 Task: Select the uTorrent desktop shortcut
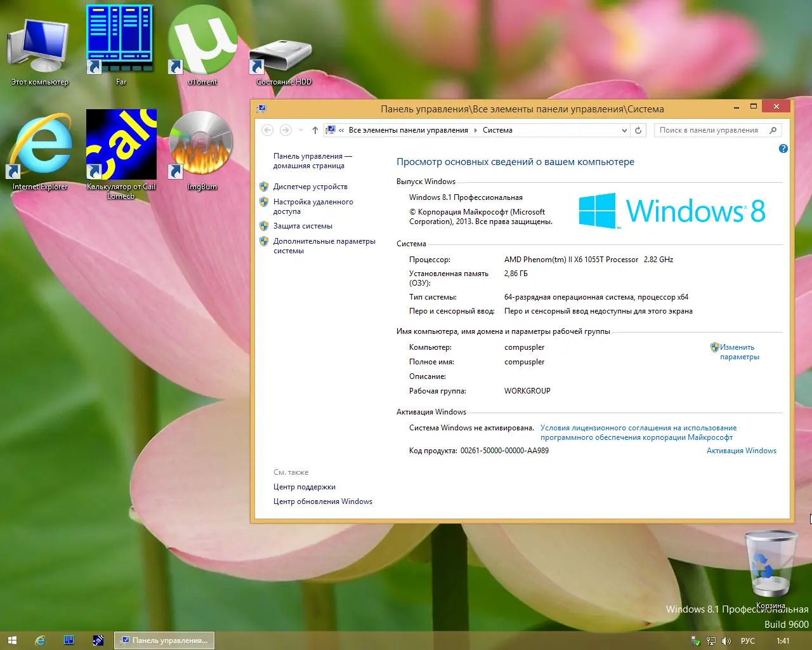click(202, 46)
